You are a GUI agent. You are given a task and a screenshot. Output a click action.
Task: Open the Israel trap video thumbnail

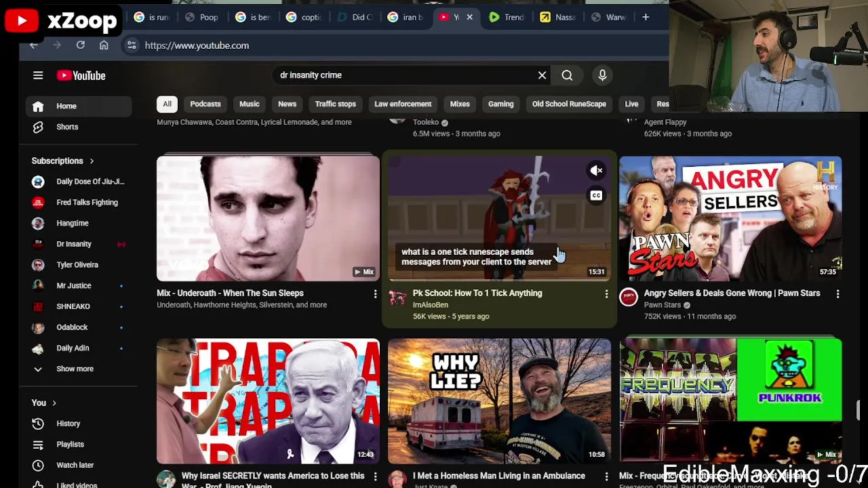(268, 401)
